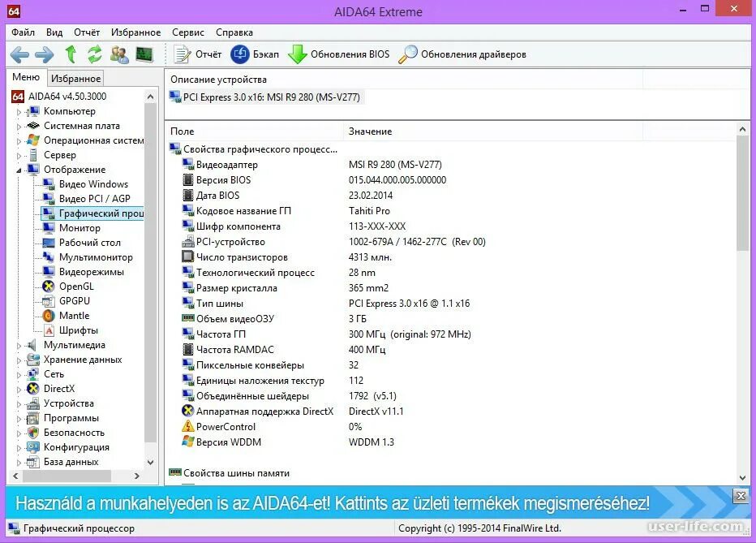Go forward with the blue right arrow
This screenshot has height=543, width=756.
point(45,54)
